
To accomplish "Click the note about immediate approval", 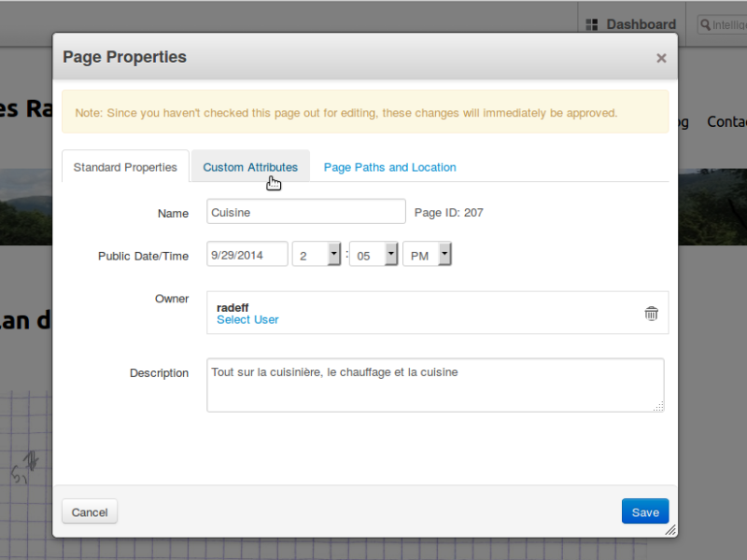I will click(346, 113).
